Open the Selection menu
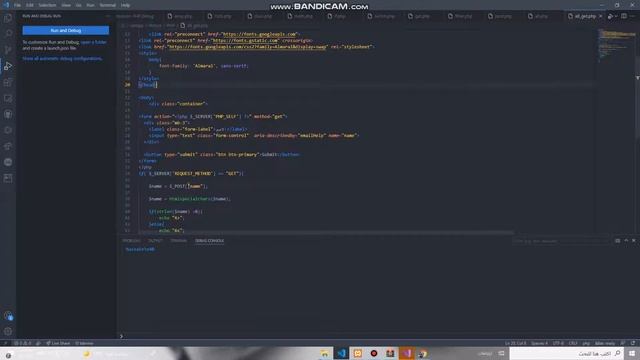This screenshot has height=360, width=640. coord(47,5)
